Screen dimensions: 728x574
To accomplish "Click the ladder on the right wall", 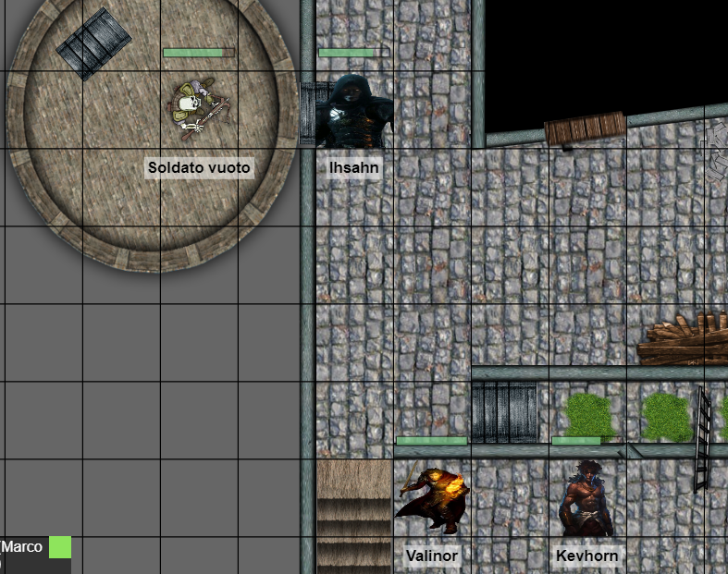I will tap(703, 440).
